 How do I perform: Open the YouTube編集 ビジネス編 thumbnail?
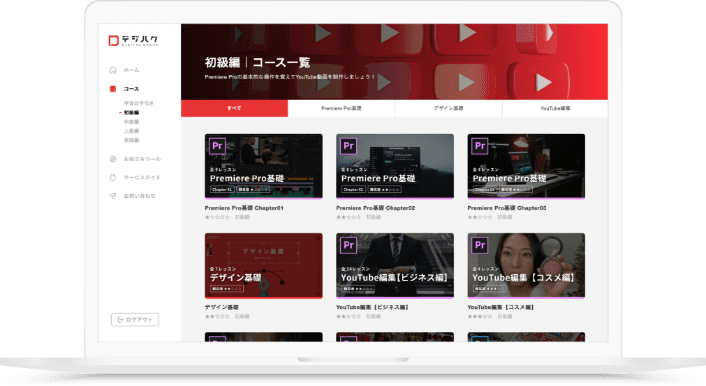[395, 266]
